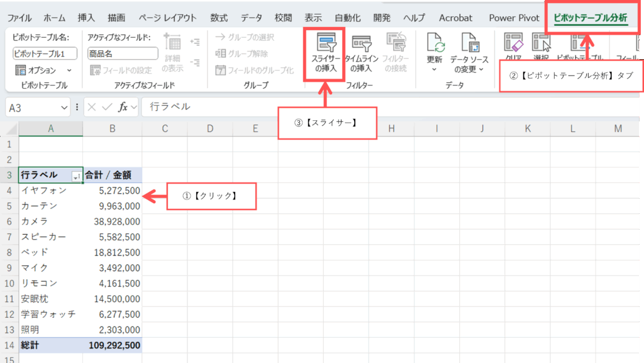Screen dimensions: 644x363
Task: Click the Clear (クリア) pivot table icon
Action: point(513,43)
